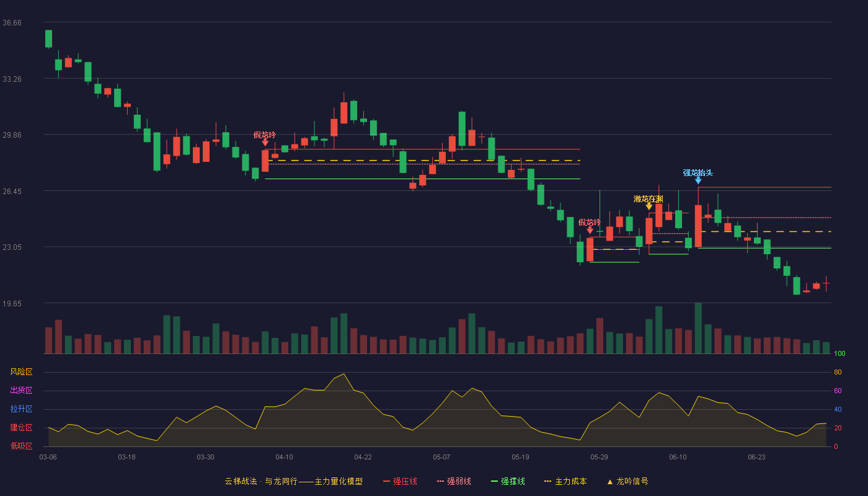
Task: Toggle the 主力成本 legend entry
Action: 565,482
